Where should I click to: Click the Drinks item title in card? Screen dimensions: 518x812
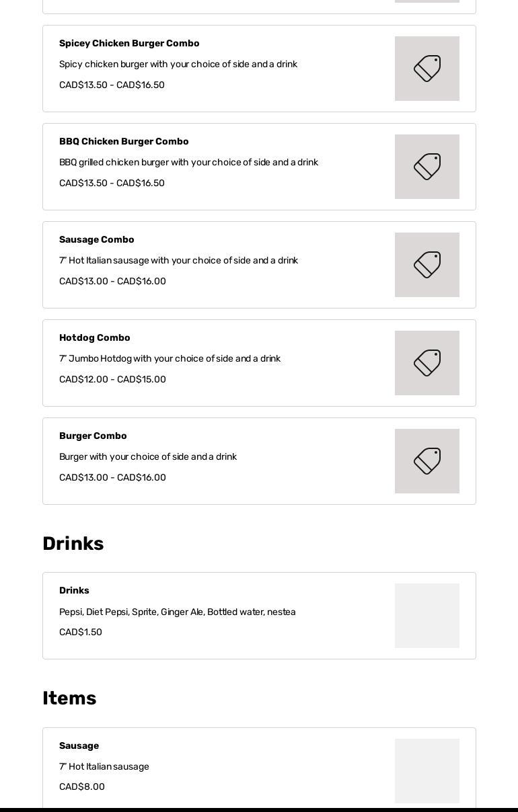74,590
